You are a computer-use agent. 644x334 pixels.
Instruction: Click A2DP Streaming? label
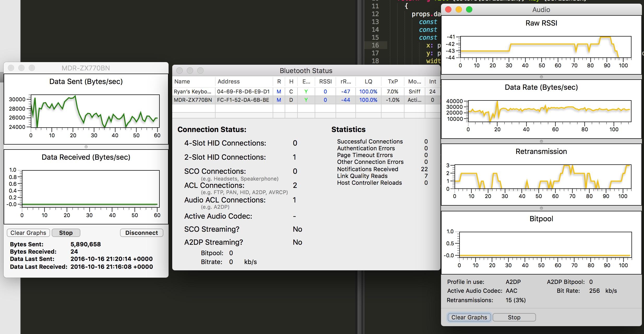click(x=213, y=242)
